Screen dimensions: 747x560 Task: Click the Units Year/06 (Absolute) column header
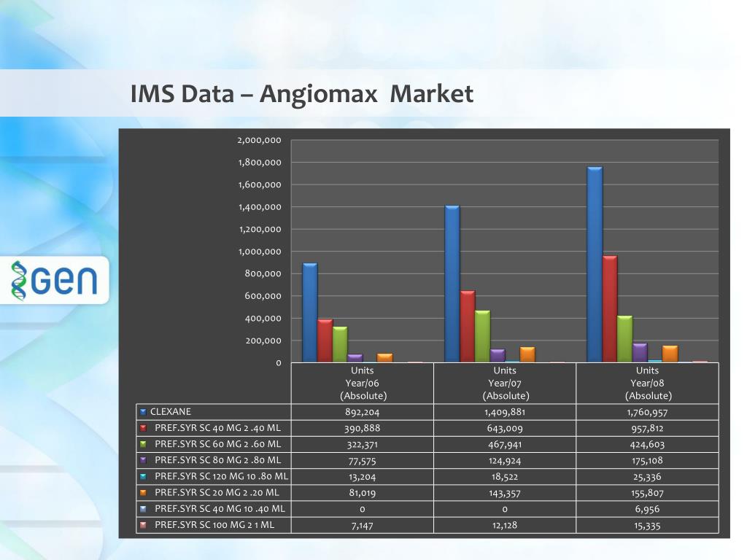click(363, 384)
